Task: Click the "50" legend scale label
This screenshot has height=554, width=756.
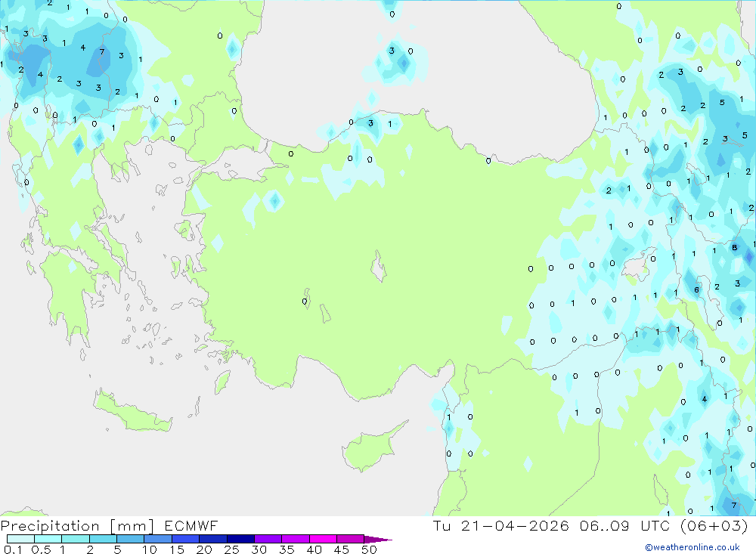Action: [370, 549]
